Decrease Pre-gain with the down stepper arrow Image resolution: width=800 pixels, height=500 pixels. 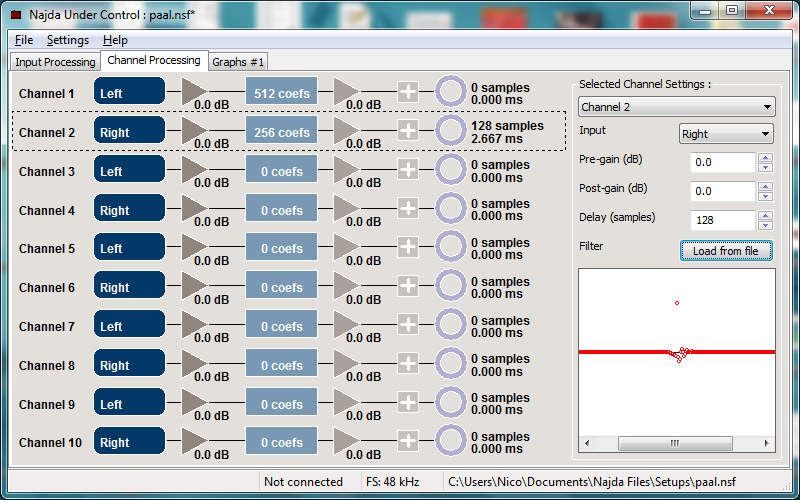(x=765, y=167)
